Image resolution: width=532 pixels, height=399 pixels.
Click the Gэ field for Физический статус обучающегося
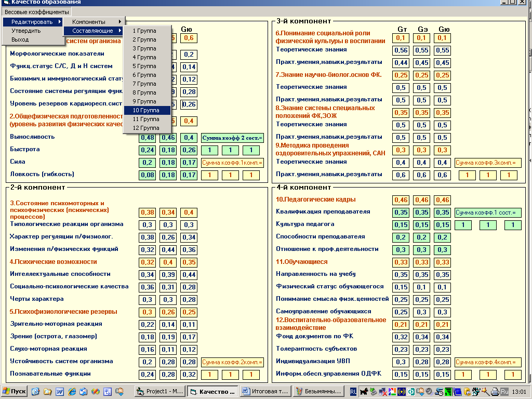pos(421,287)
